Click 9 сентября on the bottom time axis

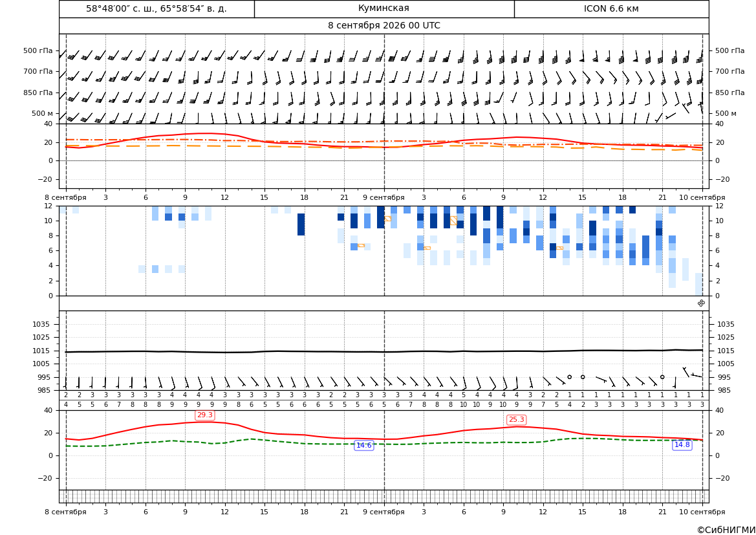(383, 512)
